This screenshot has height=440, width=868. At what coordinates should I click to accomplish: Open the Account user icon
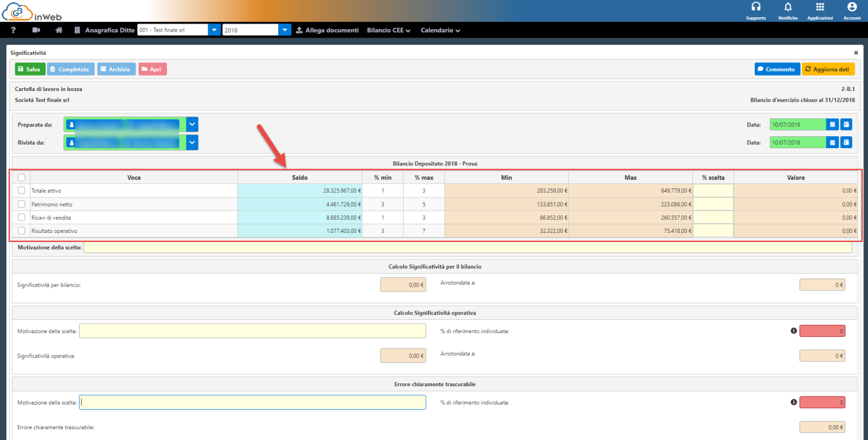pyautogui.click(x=851, y=7)
